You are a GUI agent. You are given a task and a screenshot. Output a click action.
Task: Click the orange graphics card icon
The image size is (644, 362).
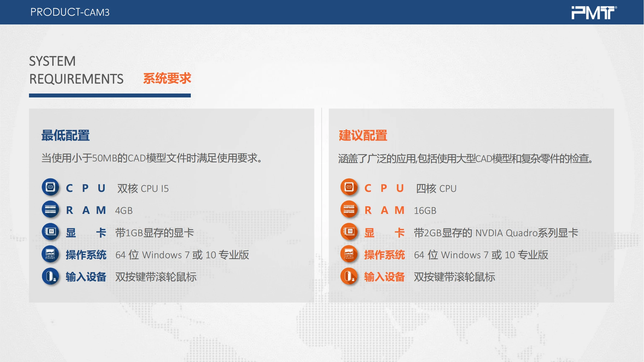pos(349,231)
